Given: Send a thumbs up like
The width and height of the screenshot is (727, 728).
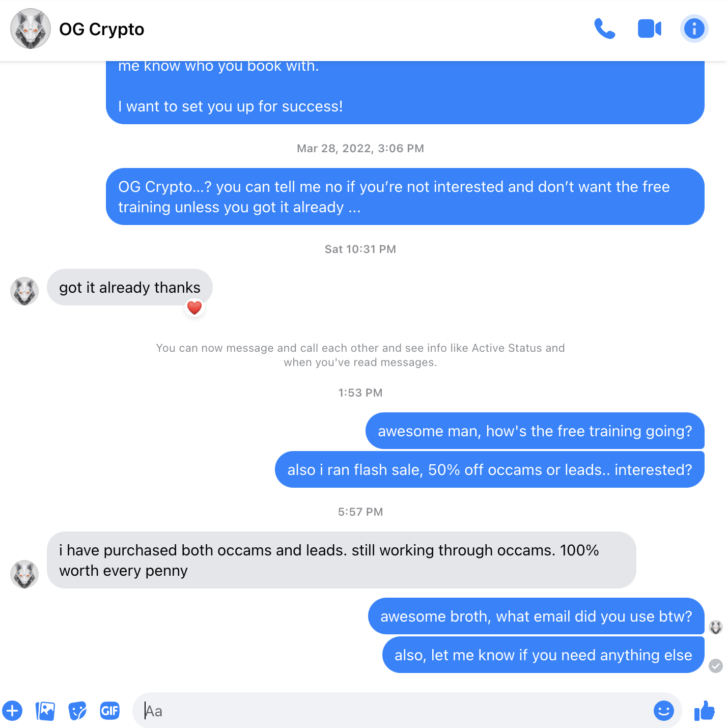Looking at the screenshot, I should 705,710.
